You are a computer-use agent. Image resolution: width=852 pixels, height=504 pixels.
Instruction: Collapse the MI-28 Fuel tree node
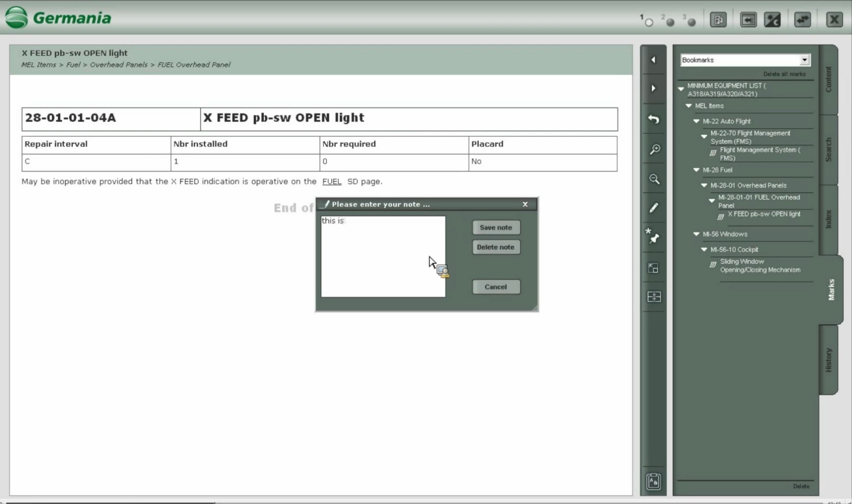[696, 170]
